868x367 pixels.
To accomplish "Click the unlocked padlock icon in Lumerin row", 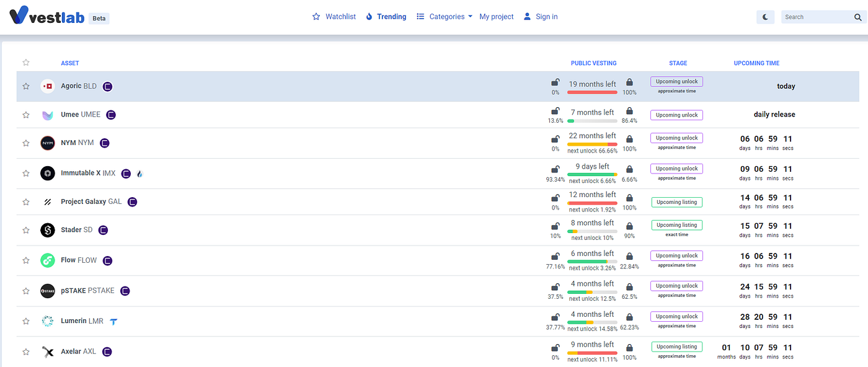I will pos(556,317).
